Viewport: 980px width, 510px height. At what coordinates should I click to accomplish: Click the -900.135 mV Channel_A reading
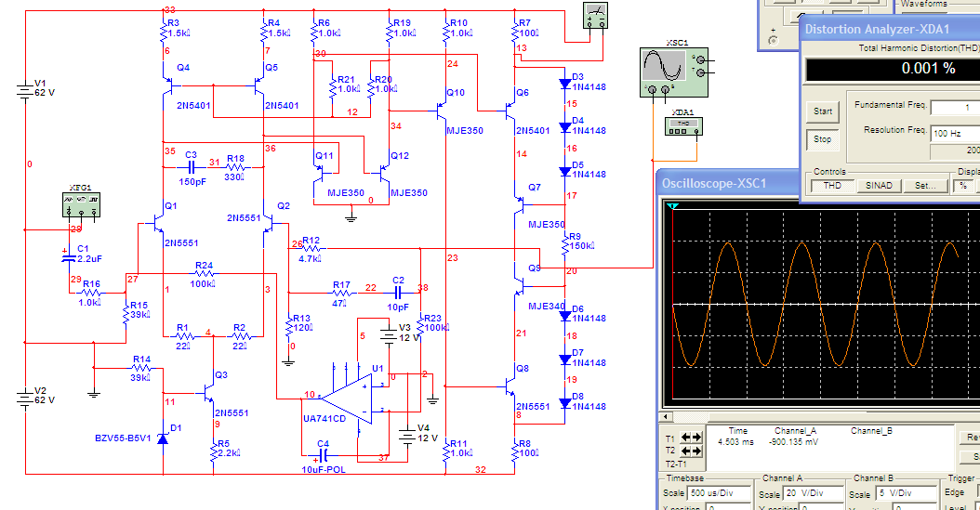[x=793, y=442]
